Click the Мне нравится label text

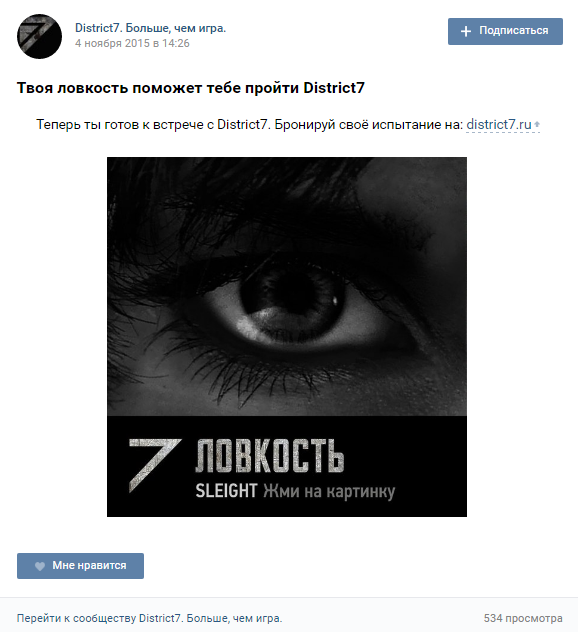pyautogui.click(x=89, y=565)
